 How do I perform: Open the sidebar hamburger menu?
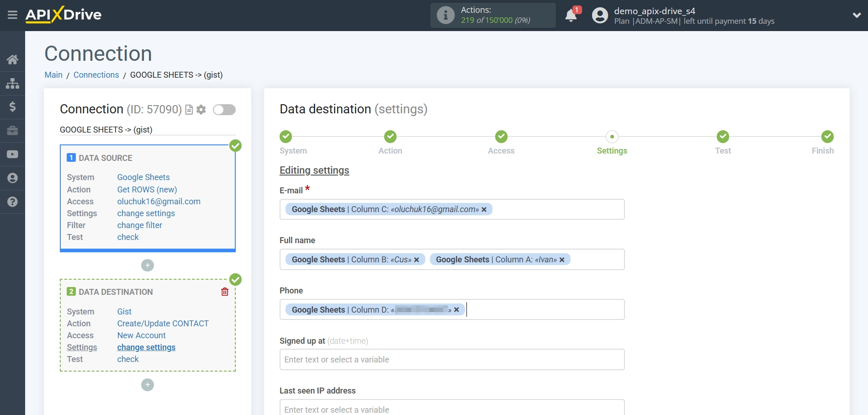[x=12, y=15]
